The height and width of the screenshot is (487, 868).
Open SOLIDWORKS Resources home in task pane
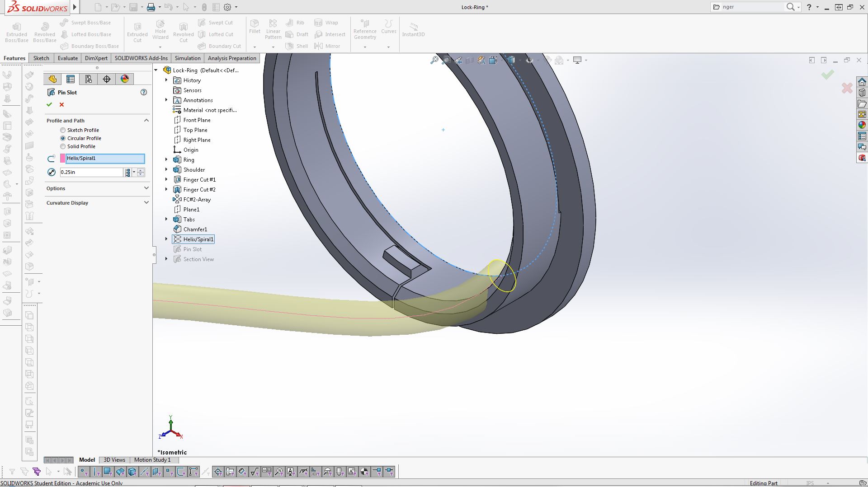click(862, 82)
